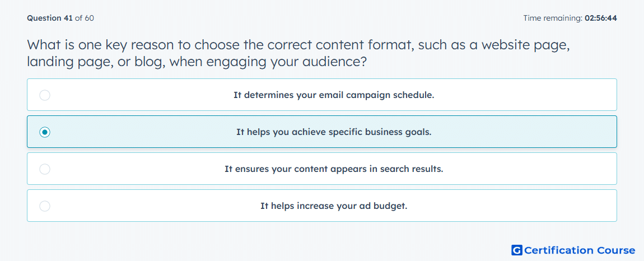Screen dimensions: 644x261
Task: Click the text 'It helps increase your ad budget.'
Action: coord(334,206)
